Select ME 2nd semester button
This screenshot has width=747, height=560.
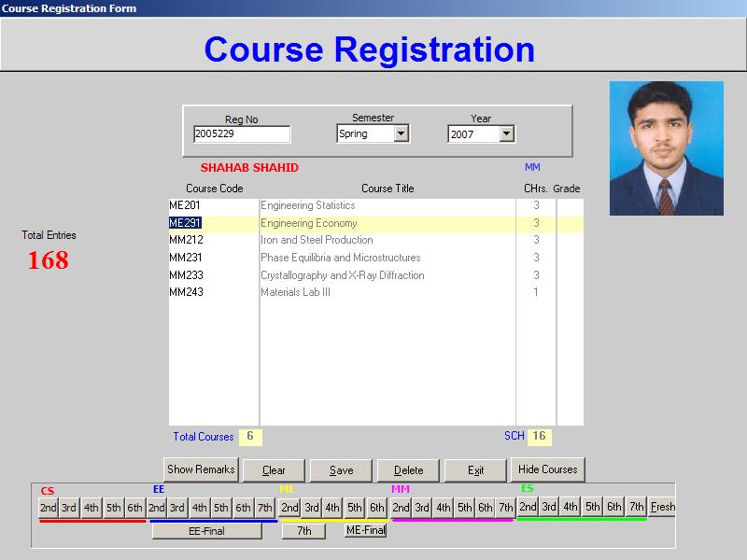(289, 508)
